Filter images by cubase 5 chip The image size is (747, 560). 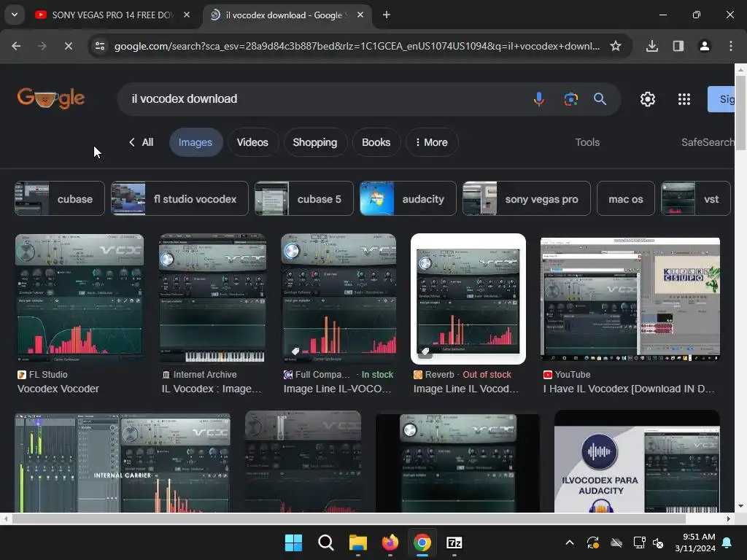[304, 198]
